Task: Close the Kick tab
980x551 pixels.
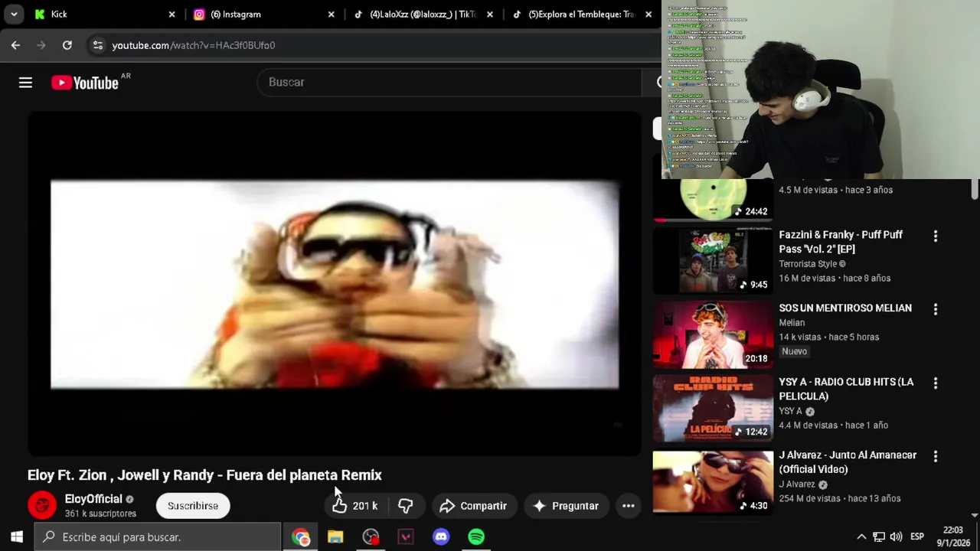Action: (171, 14)
